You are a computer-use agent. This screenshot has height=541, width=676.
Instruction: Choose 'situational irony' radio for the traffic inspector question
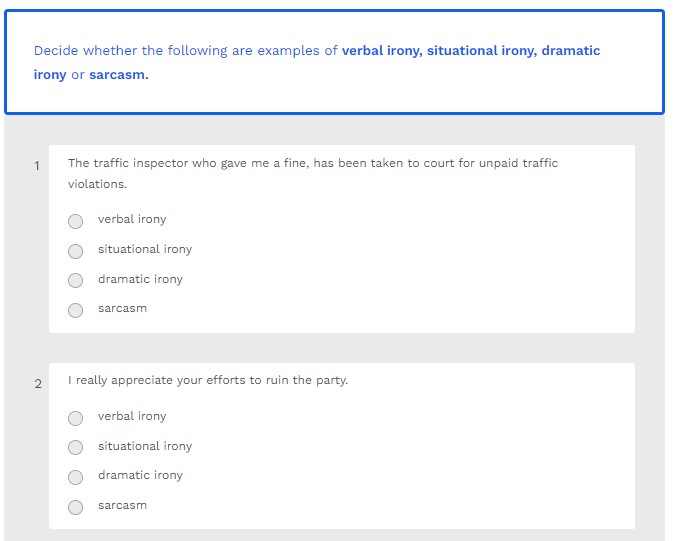pos(75,251)
